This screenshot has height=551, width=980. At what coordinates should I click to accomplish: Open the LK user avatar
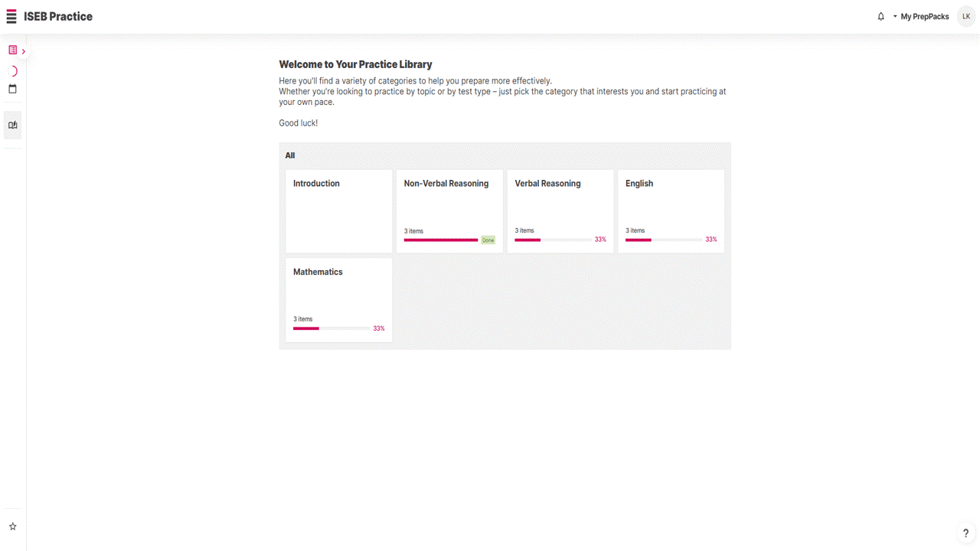click(966, 16)
